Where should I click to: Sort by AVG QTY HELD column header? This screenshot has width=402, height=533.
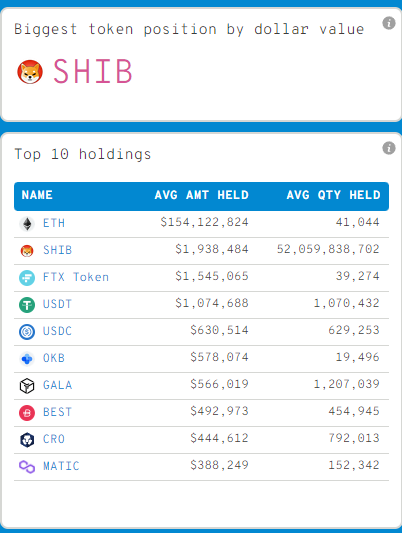coord(333,195)
